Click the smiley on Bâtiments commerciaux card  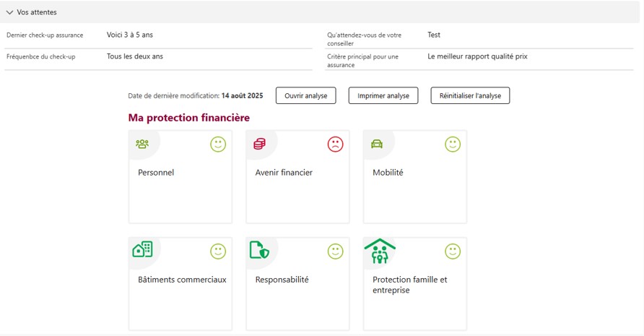click(x=218, y=251)
